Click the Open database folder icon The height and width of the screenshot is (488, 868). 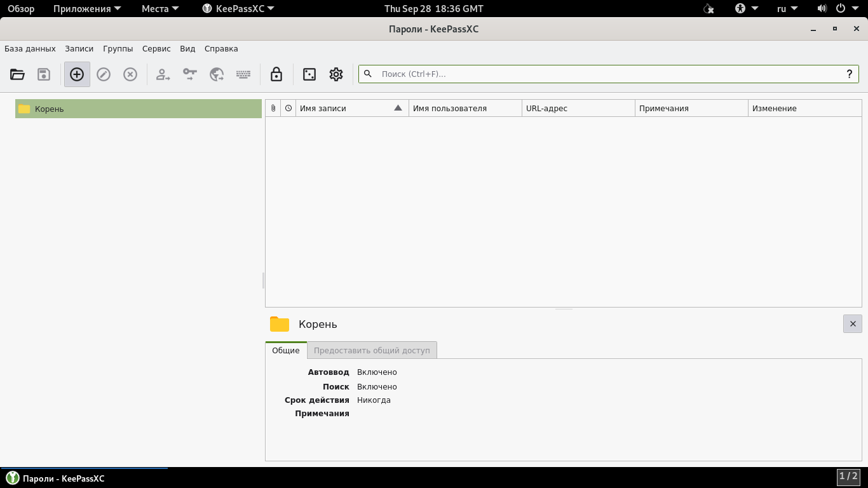click(17, 74)
